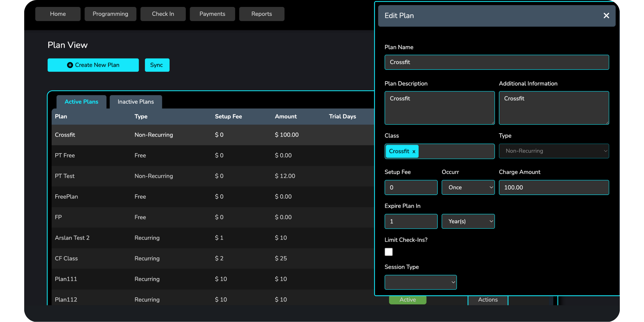Open the Non-Recurring Type dropdown
The image size is (644, 322).
pos(554,151)
